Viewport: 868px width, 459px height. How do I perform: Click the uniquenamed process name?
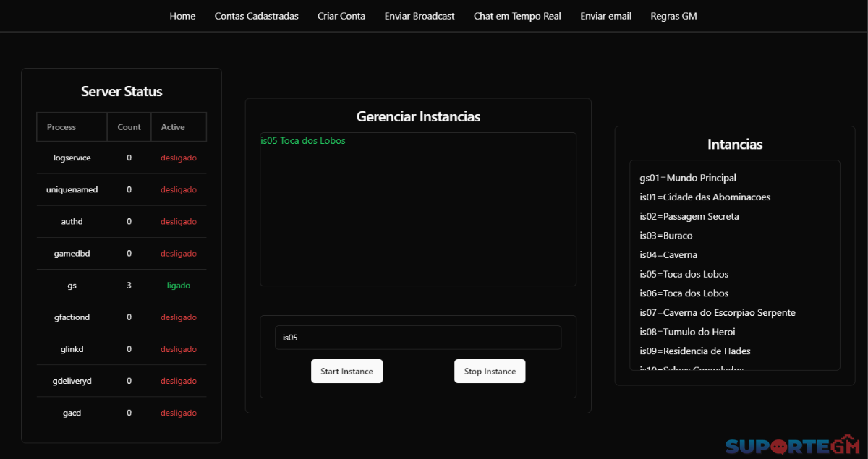tap(72, 189)
